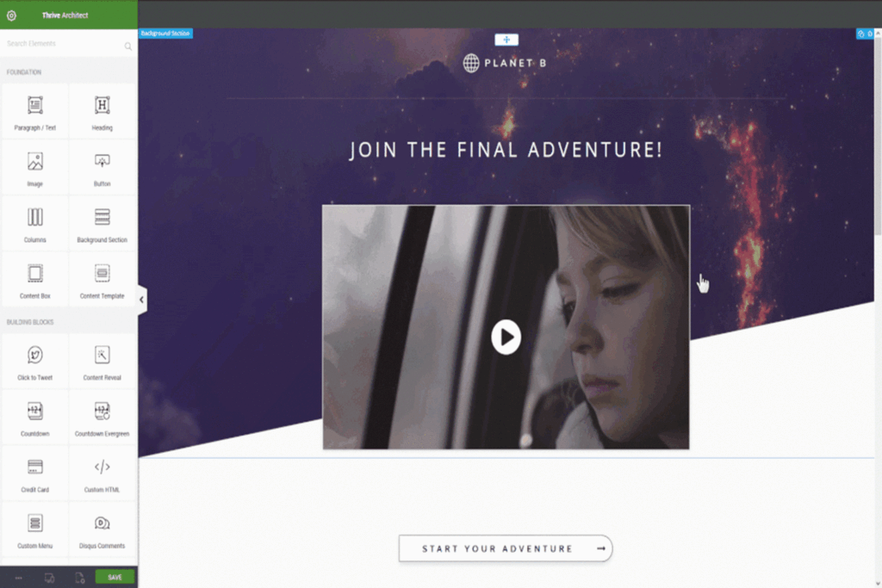Select the Paragraph / Text element
Image resolution: width=882 pixels, height=588 pixels.
(34, 111)
